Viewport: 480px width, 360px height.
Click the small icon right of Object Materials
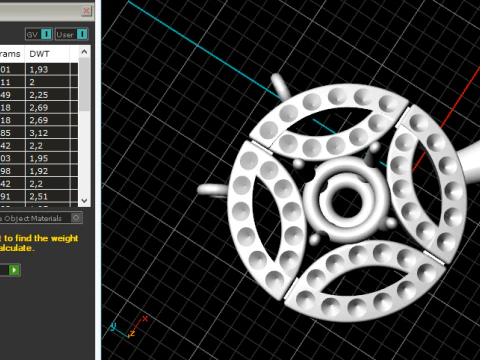coord(76,218)
